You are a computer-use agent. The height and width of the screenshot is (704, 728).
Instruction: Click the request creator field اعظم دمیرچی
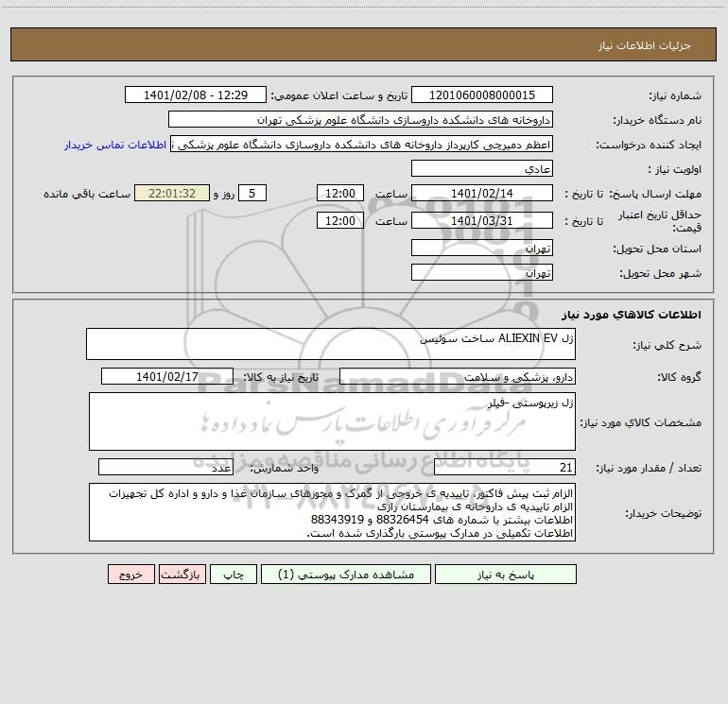tap(362, 145)
